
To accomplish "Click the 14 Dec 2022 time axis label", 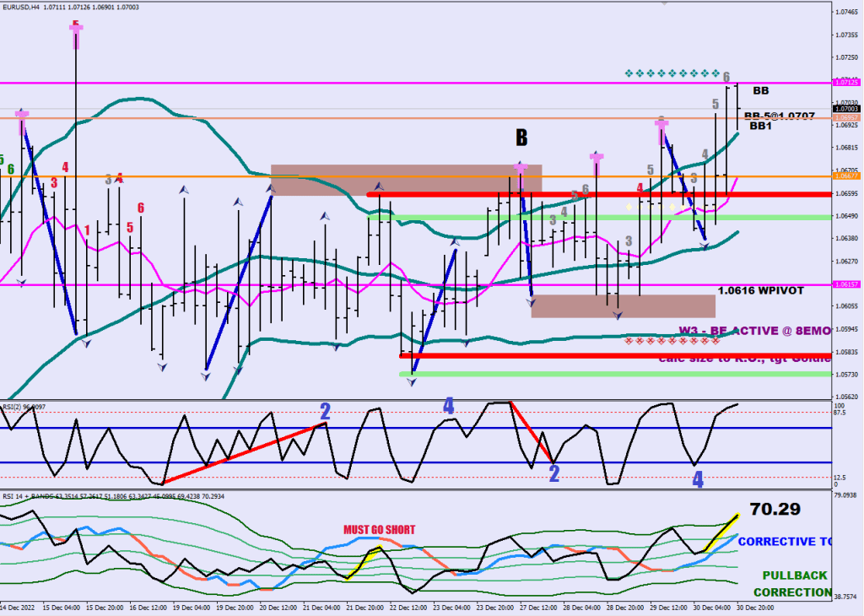I will (x=17, y=607).
